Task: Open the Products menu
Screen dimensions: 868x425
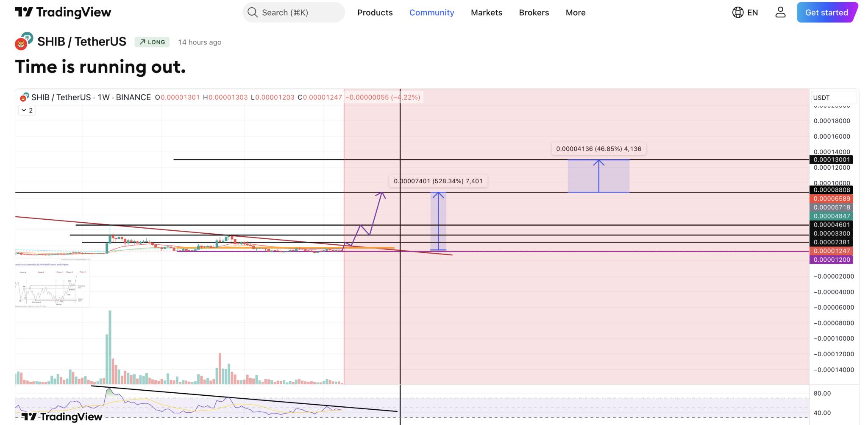Action: [375, 12]
